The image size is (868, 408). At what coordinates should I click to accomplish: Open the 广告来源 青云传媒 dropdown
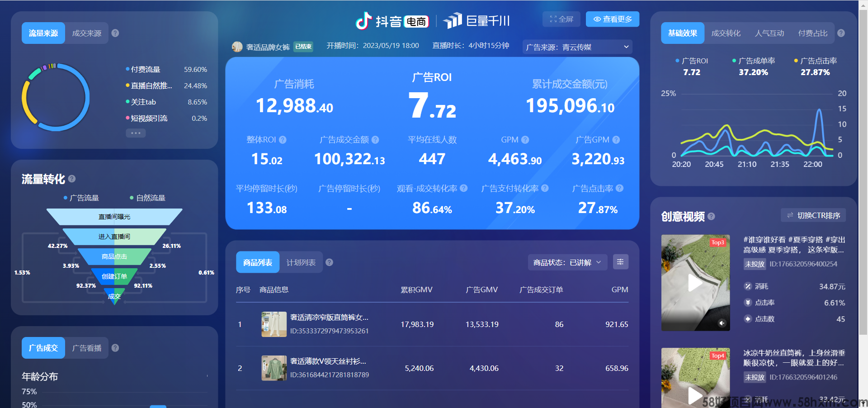click(577, 47)
